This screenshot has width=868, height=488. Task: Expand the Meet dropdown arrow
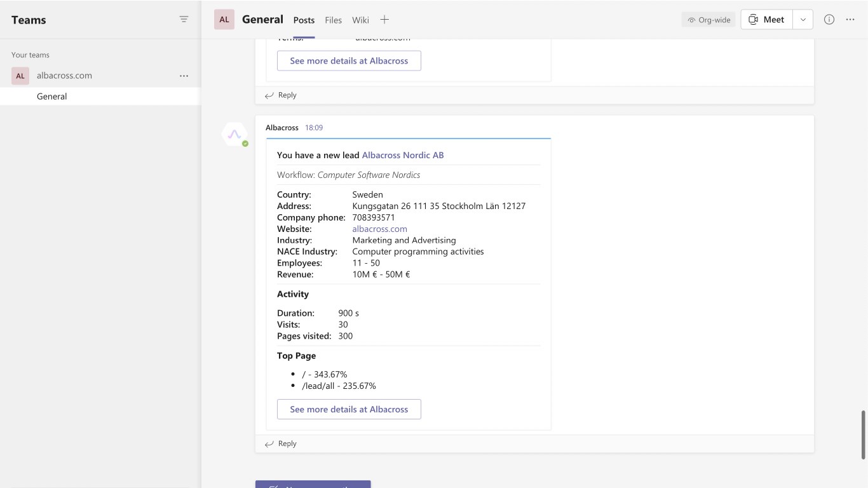(803, 20)
